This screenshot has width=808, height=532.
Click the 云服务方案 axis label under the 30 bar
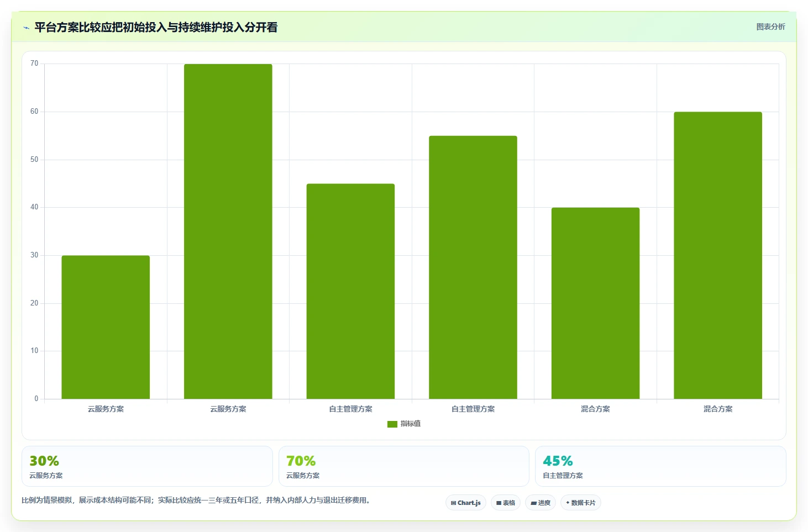coord(106,409)
